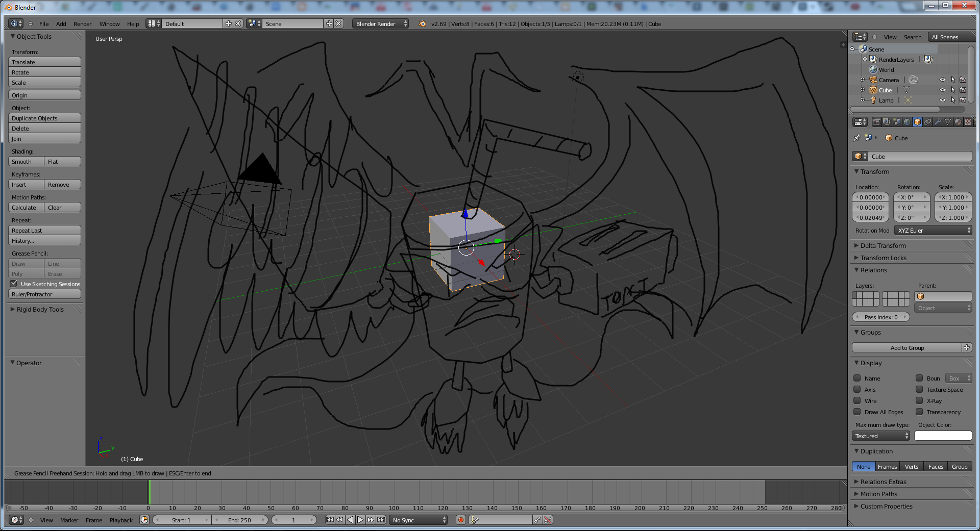This screenshot has width=980, height=531.
Task: Disable Use Sketching Sessions checkbox
Action: coord(14,284)
